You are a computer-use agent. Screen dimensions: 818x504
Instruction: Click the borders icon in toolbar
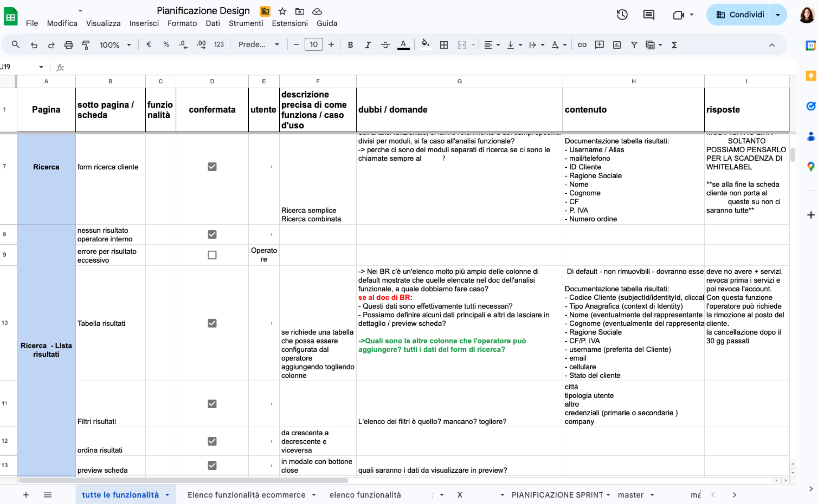pos(444,45)
